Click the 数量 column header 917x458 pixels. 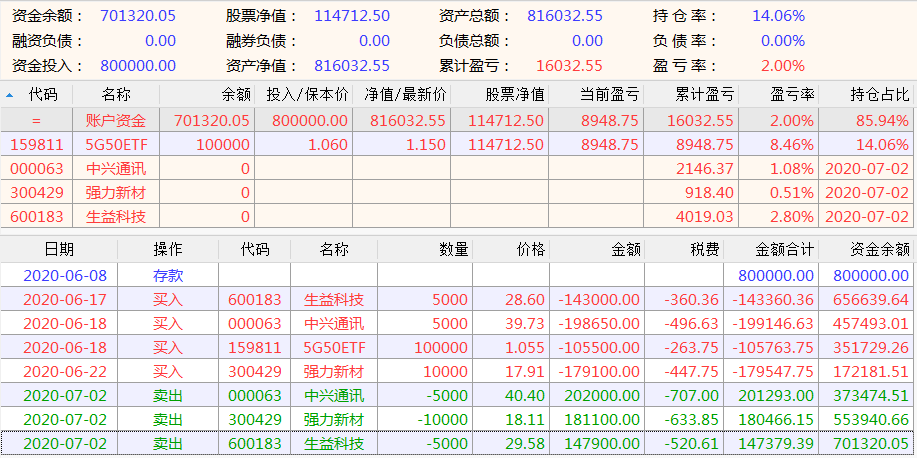click(454, 250)
